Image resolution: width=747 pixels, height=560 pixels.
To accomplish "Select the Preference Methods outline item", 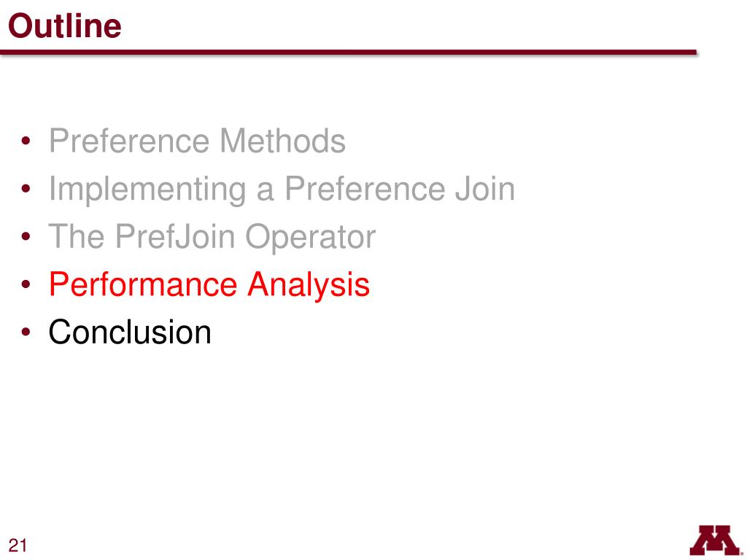I will [x=197, y=141].
